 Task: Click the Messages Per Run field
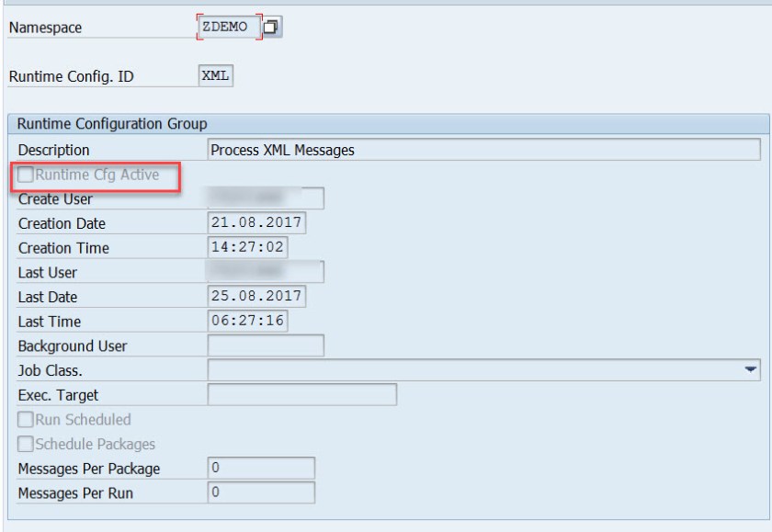coord(261,492)
